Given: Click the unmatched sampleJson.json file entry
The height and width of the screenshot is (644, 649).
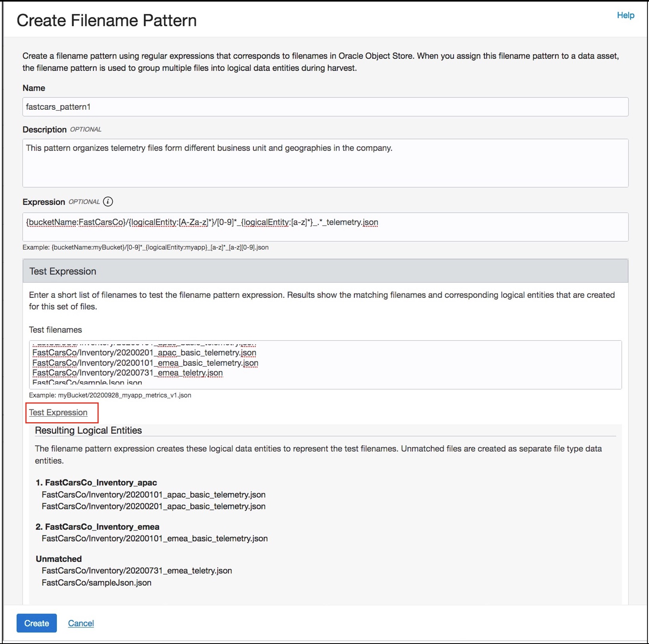Looking at the screenshot, I should tap(96, 583).
